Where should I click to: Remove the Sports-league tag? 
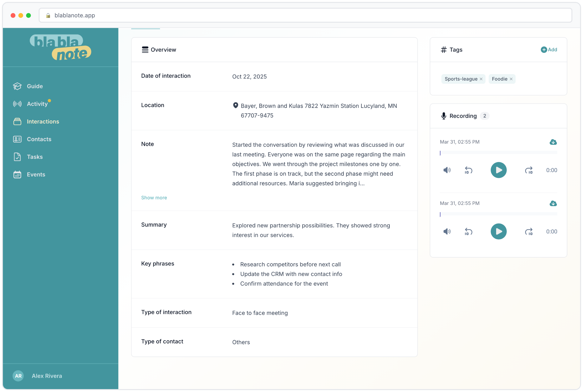[x=481, y=79]
